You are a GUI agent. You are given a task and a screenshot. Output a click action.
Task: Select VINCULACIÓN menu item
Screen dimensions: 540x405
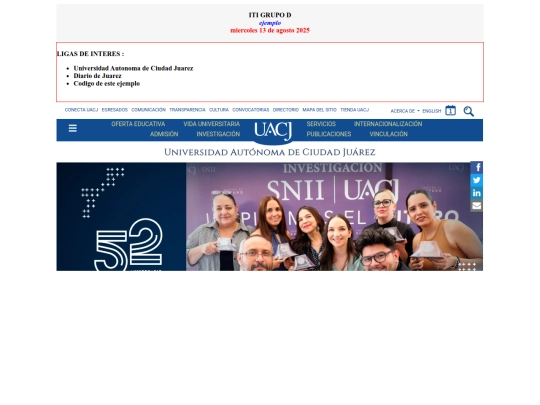[x=388, y=134]
